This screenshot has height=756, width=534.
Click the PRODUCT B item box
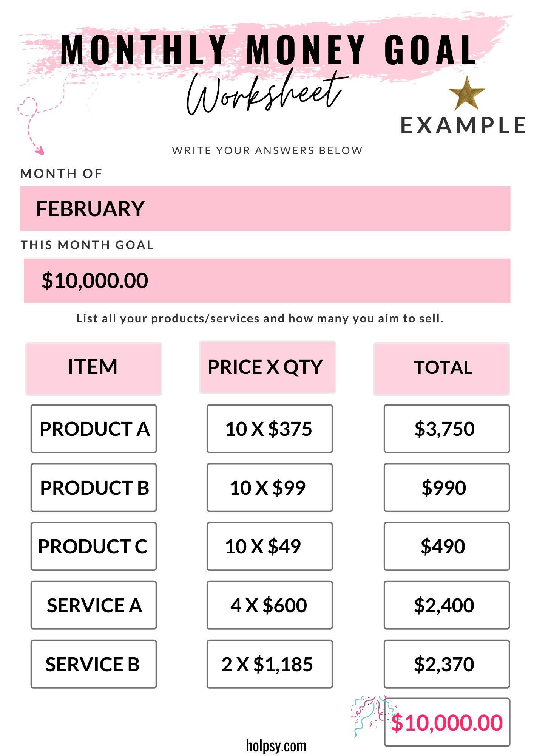94,487
